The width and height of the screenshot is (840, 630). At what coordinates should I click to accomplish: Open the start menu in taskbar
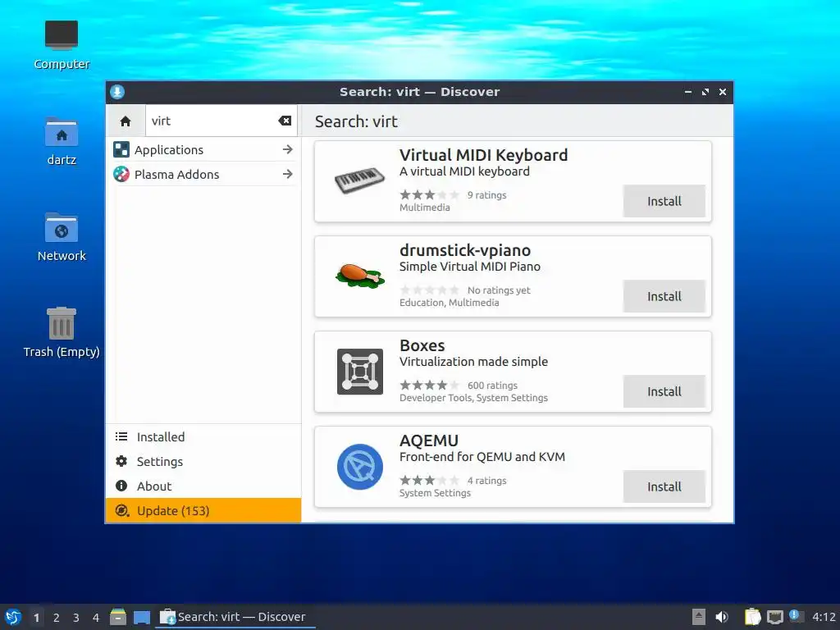click(13, 617)
